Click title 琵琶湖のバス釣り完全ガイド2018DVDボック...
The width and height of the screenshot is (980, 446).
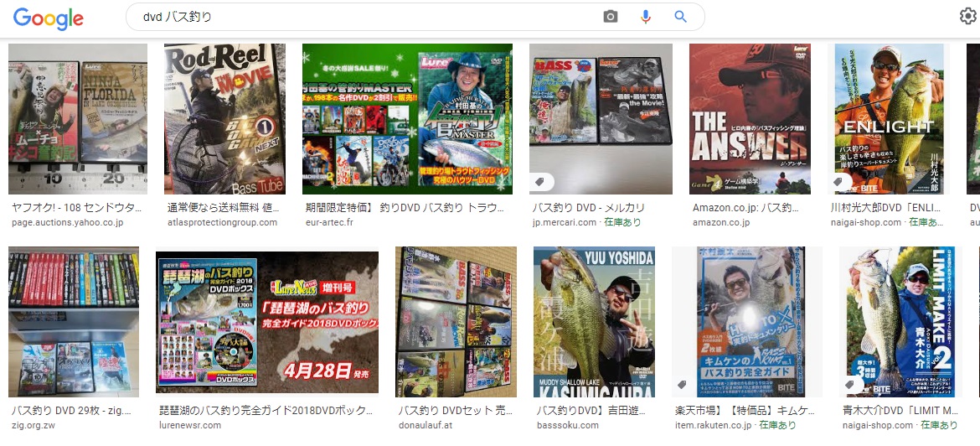point(266,411)
